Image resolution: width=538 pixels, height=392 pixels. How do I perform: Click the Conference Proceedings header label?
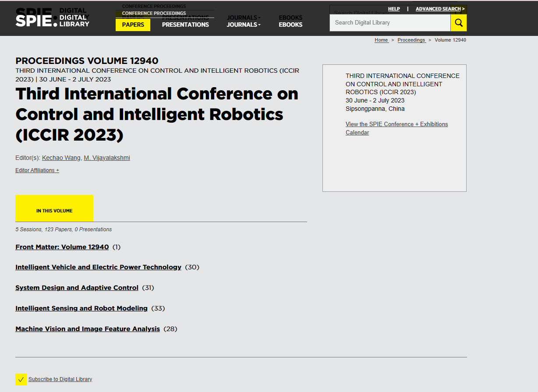coord(154,14)
